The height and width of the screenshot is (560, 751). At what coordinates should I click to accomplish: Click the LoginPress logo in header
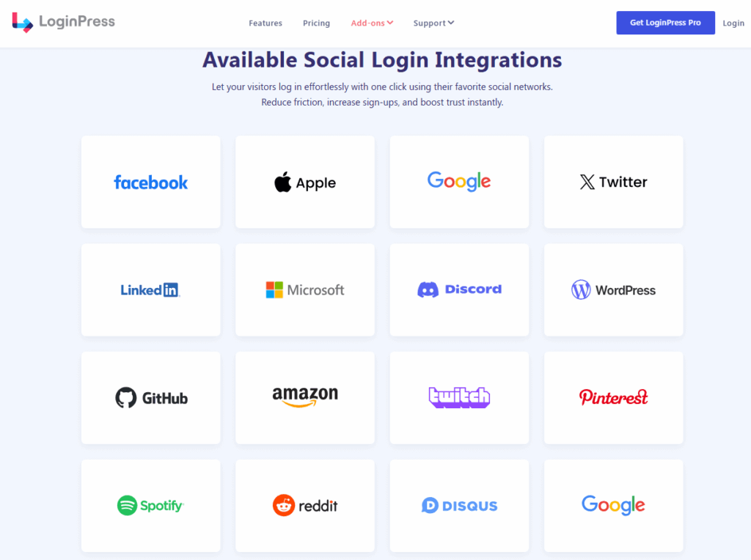pos(63,22)
